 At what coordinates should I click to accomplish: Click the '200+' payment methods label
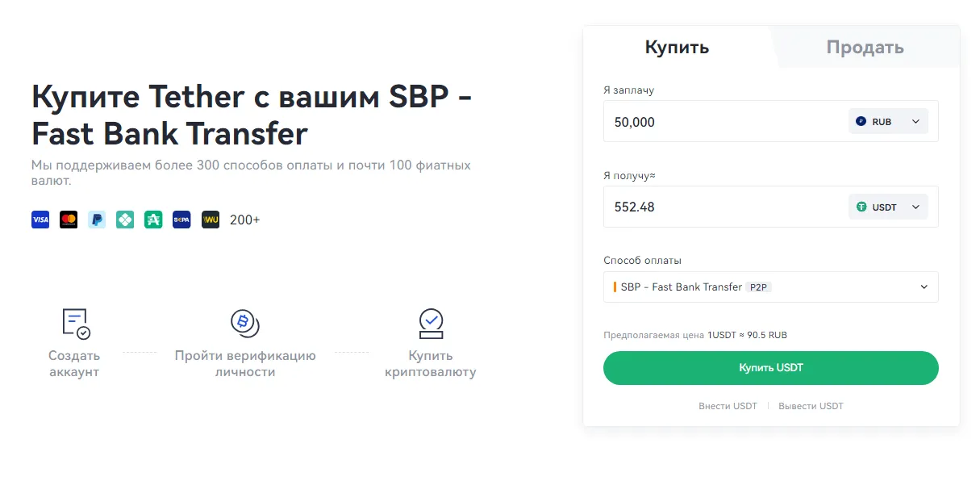(x=244, y=219)
